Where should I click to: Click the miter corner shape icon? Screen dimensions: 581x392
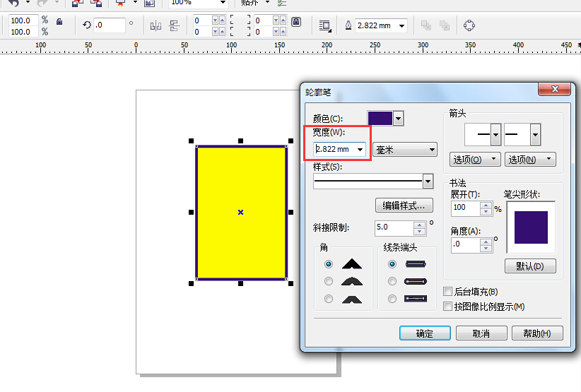coord(351,263)
